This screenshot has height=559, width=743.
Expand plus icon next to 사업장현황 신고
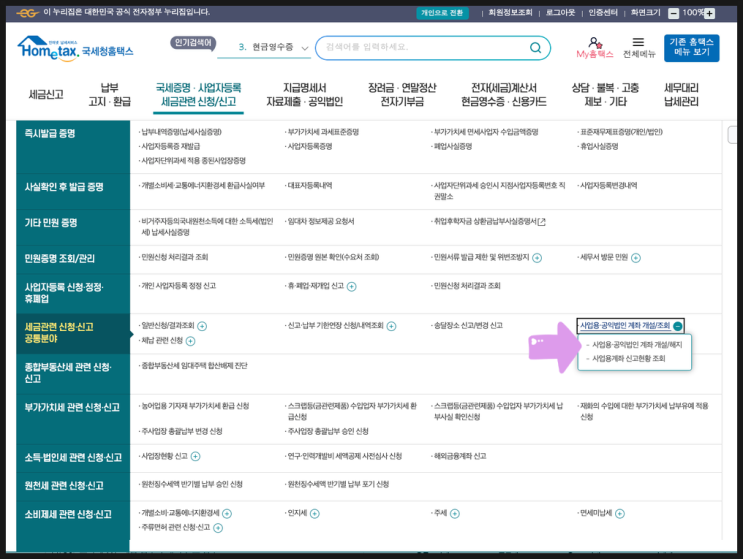click(195, 456)
